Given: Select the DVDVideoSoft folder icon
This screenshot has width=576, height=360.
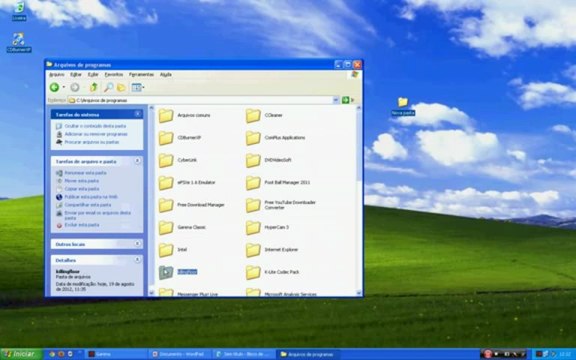Looking at the screenshot, I should pyautogui.click(x=253, y=161).
